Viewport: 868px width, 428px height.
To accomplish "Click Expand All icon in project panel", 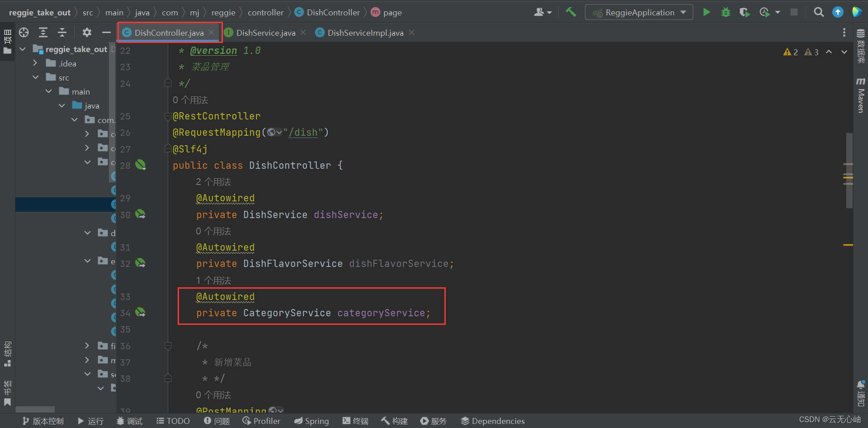I will pos(43,32).
